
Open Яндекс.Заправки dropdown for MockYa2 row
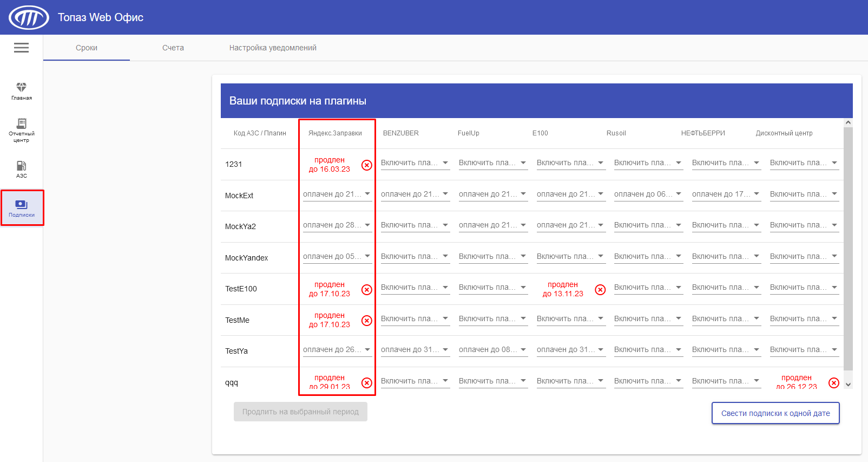click(337, 225)
